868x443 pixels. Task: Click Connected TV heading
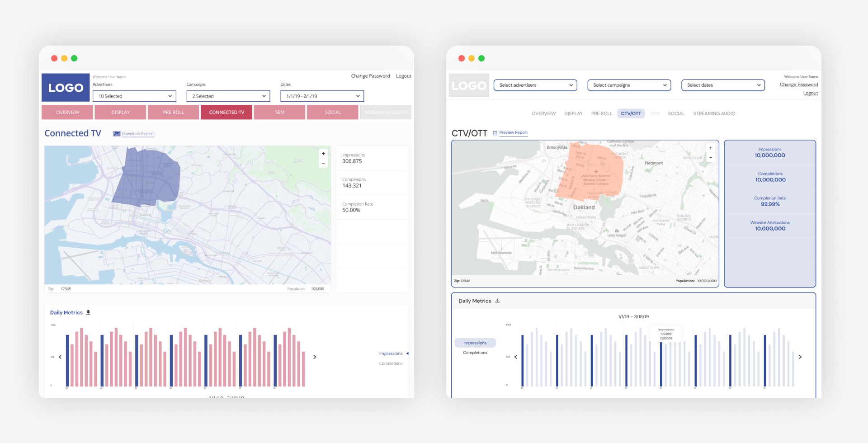tap(73, 133)
